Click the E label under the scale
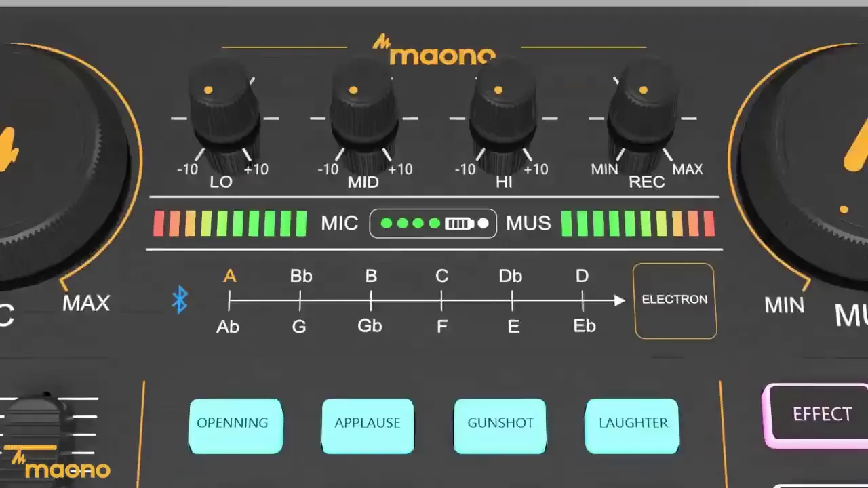This screenshot has height=488, width=868. (x=513, y=327)
